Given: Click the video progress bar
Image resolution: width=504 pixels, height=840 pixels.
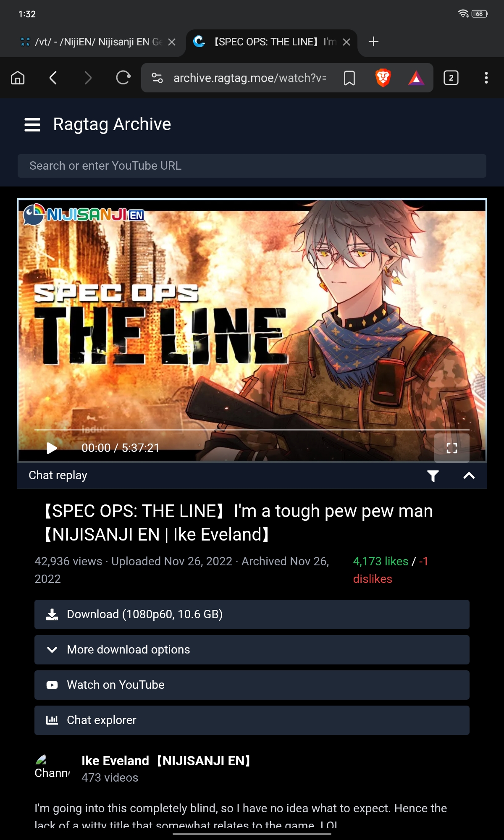Looking at the screenshot, I should coord(252,430).
